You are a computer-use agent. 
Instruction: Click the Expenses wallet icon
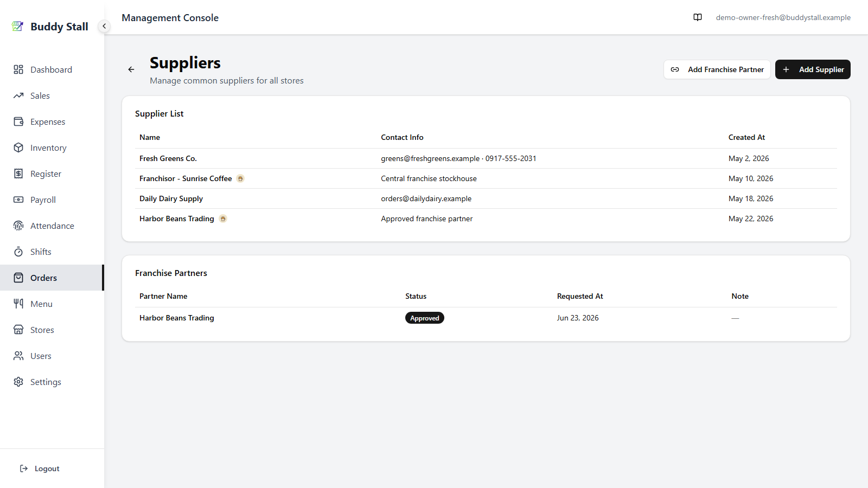point(18,121)
